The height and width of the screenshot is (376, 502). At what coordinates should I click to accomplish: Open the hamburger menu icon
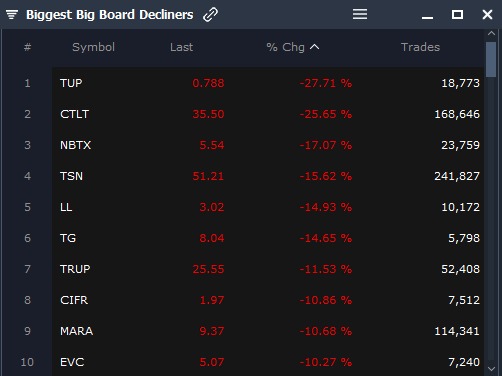[x=360, y=14]
